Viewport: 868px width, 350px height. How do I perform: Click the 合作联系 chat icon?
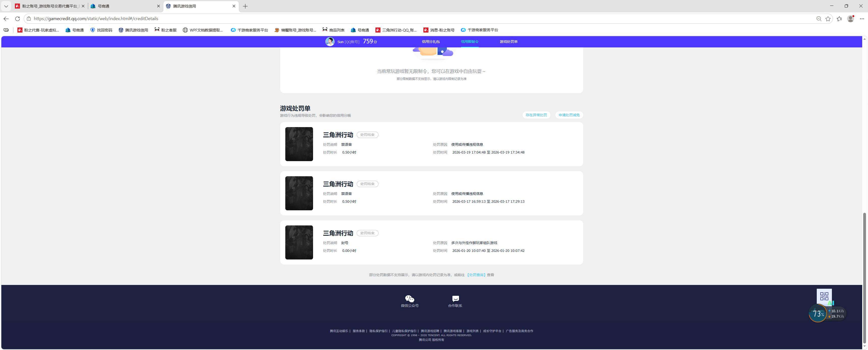[x=455, y=299]
